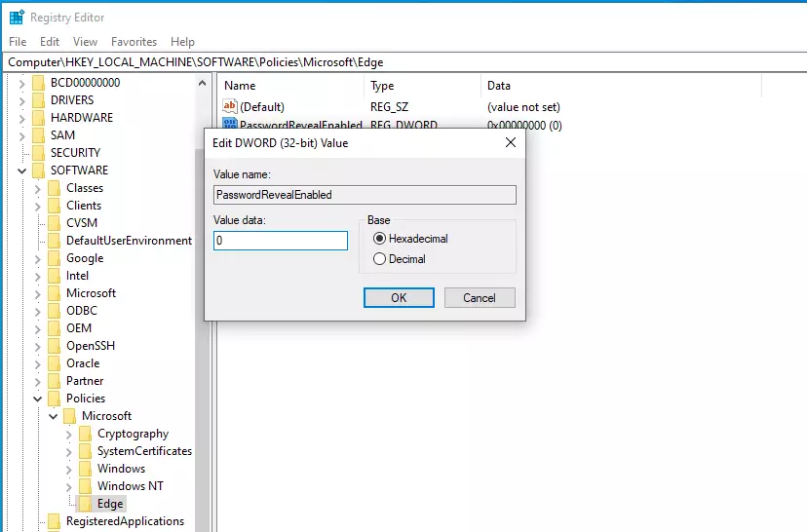Click the BCD00000000 folder icon
This screenshot has width=807, height=532.
(x=39, y=82)
